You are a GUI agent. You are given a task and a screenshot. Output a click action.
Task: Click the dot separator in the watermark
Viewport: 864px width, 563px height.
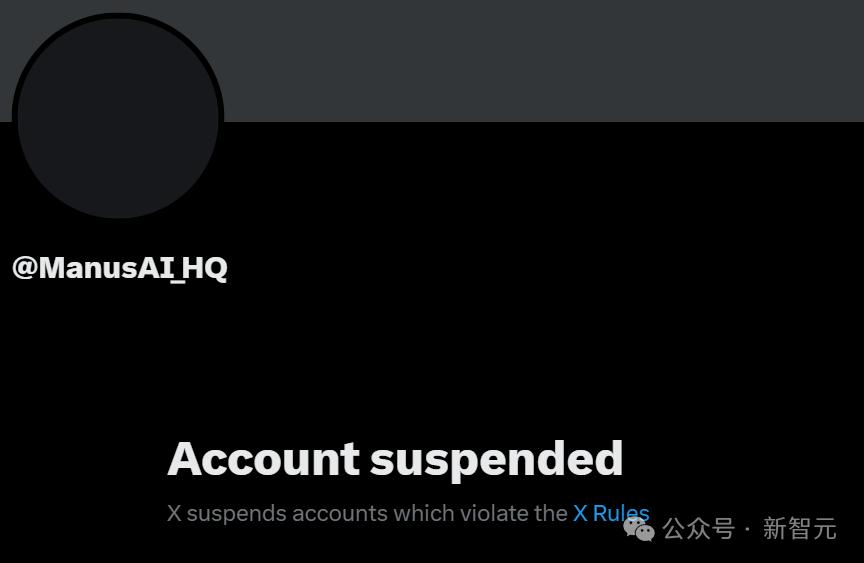coord(747,529)
